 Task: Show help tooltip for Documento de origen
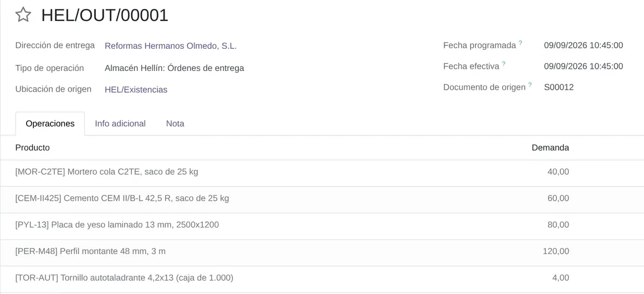(x=530, y=84)
